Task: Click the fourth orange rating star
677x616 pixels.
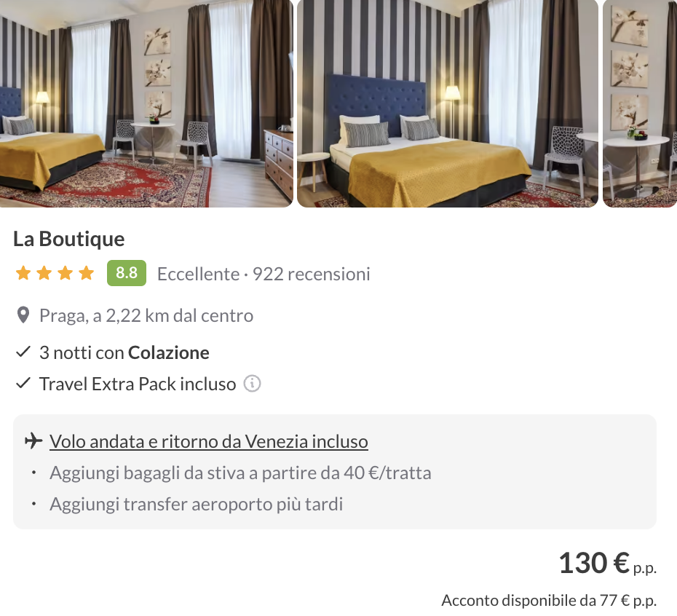Action: (87, 273)
